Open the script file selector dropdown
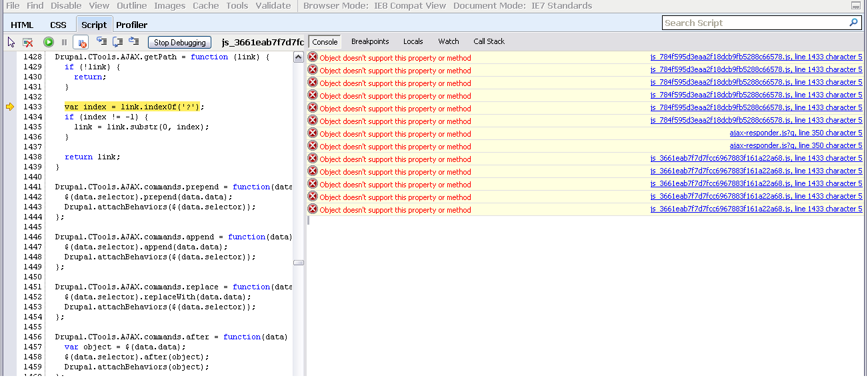 pos(263,42)
